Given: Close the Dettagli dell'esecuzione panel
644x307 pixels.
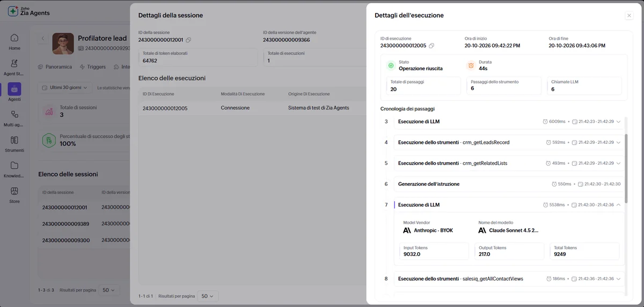Looking at the screenshot, I should click(x=629, y=16).
